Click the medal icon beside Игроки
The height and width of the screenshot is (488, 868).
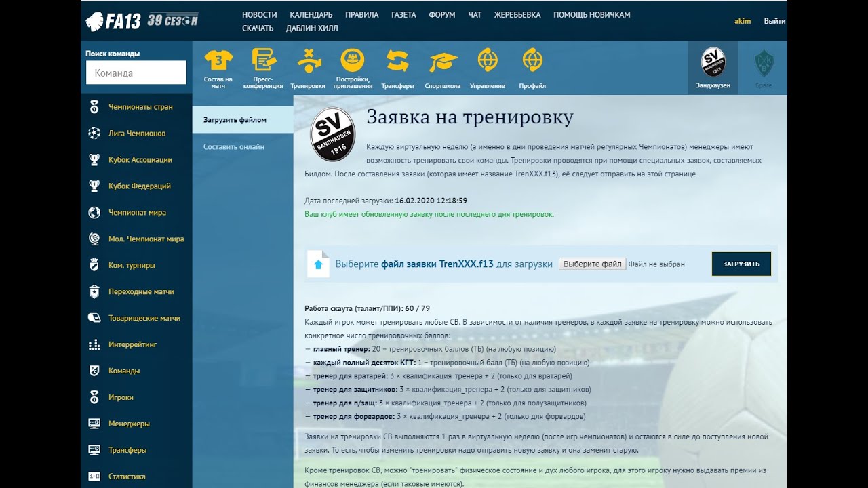pyautogui.click(x=94, y=397)
